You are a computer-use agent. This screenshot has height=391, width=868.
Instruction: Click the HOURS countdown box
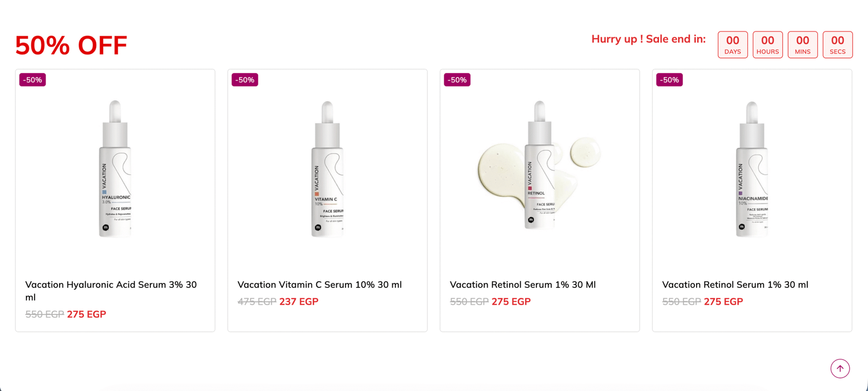(768, 44)
